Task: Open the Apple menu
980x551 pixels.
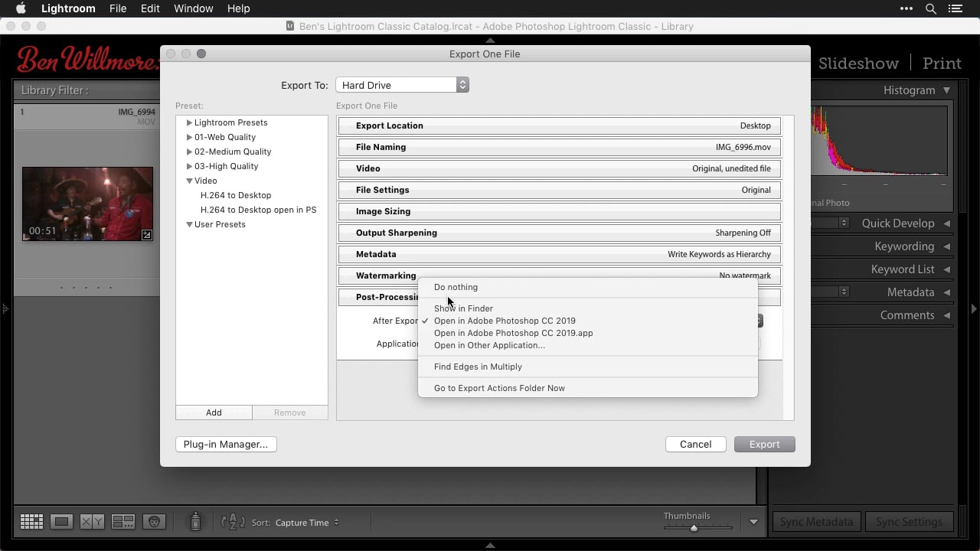Action: tap(21, 8)
